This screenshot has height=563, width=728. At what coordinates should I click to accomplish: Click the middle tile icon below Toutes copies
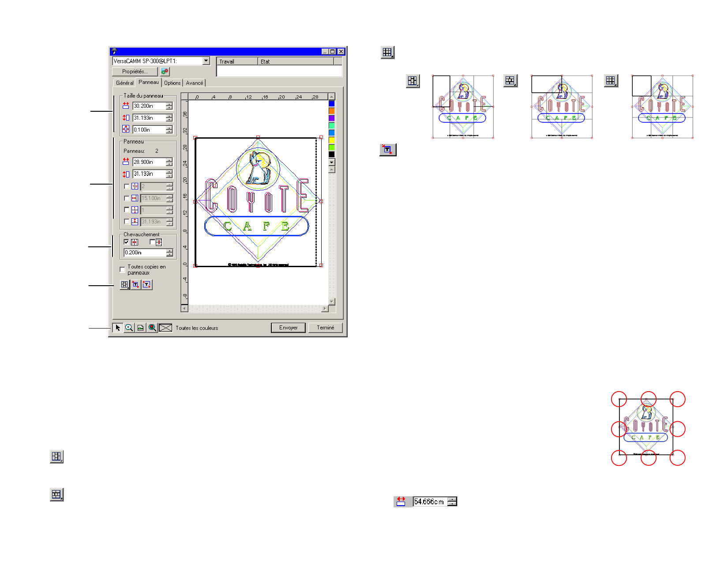pos(136,285)
